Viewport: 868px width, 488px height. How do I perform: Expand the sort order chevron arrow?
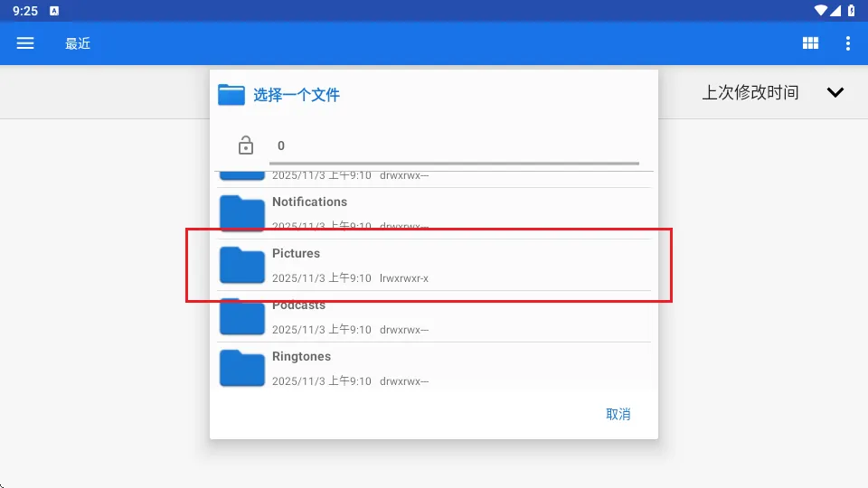pyautogui.click(x=835, y=92)
